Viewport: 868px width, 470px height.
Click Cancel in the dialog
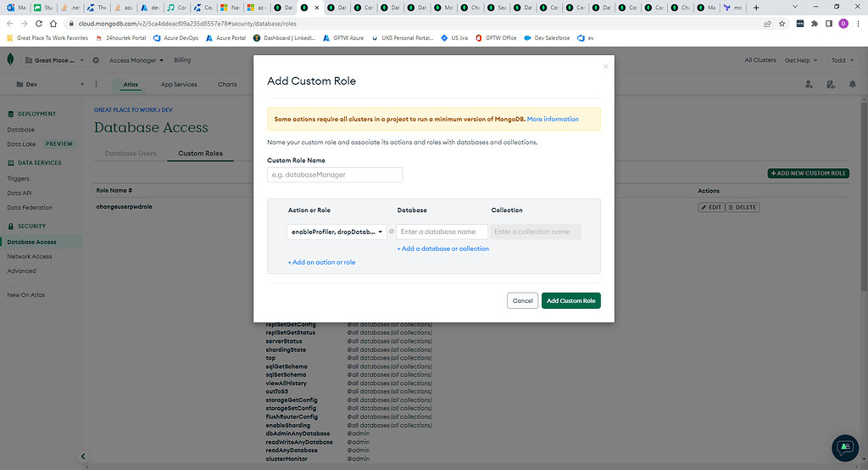point(523,300)
